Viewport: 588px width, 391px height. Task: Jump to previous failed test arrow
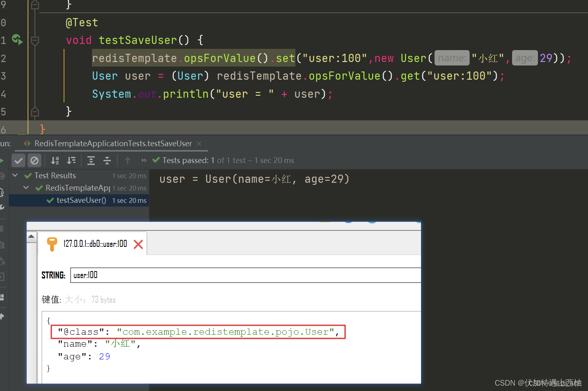128,161
